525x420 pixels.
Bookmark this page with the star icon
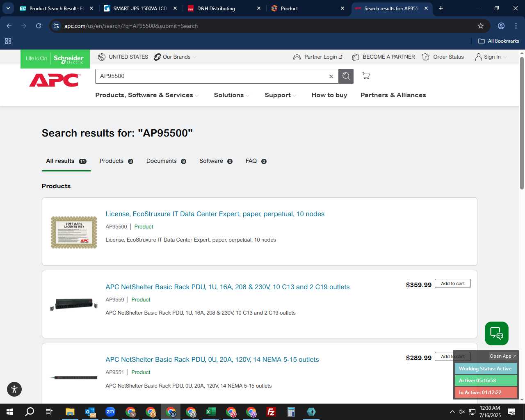481,26
